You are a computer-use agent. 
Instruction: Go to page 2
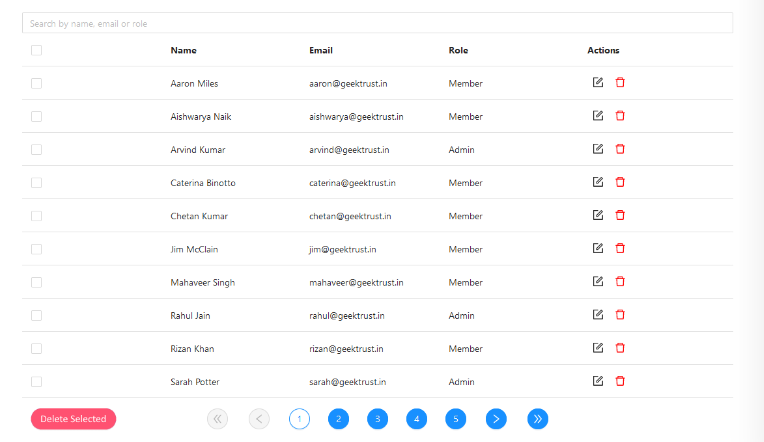coord(338,419)
